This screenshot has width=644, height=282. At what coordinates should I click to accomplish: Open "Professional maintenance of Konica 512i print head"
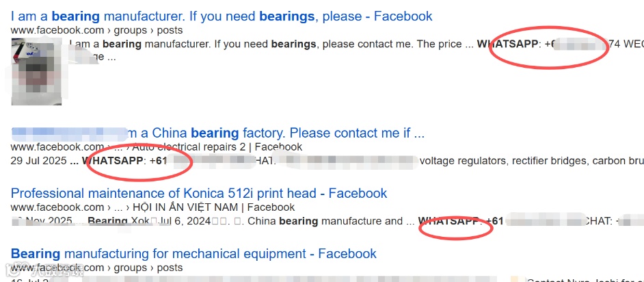point(199,193)
